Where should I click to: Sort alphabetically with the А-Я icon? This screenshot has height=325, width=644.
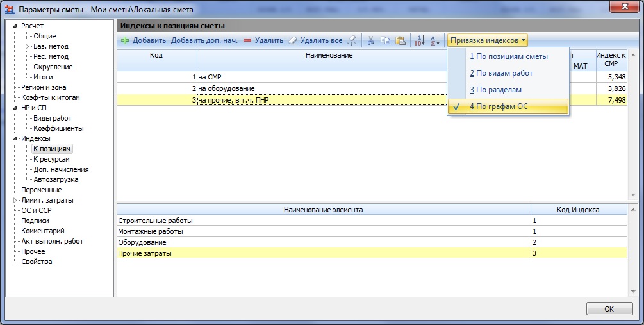(x=434, y=40)
